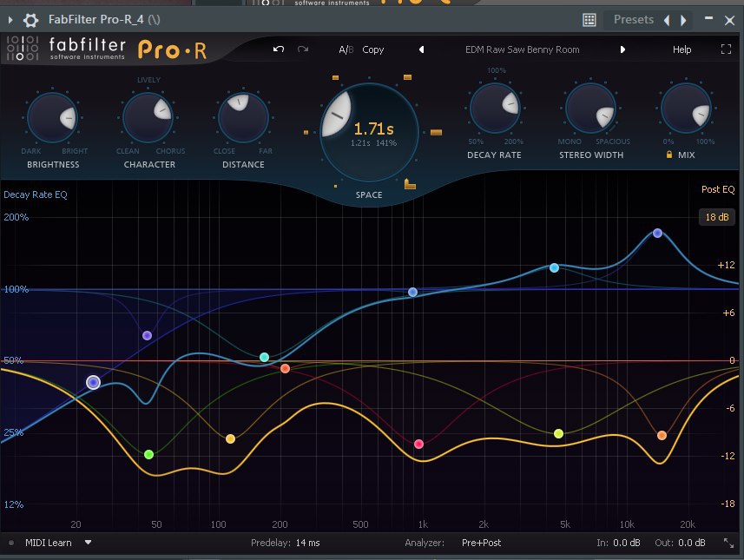Undo the last change
Screen dimensions: 744x560
click(279, 49)
